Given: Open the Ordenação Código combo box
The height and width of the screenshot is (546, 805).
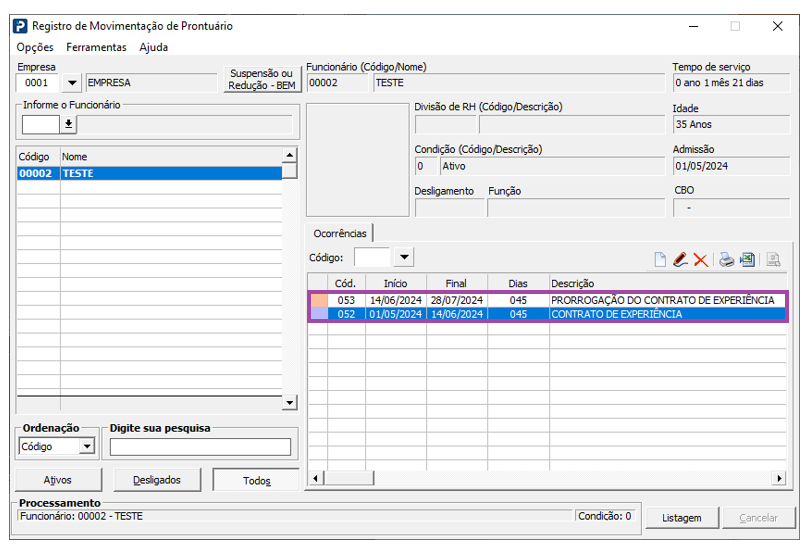Looking at the screenshot, I should tap(87, 446).
